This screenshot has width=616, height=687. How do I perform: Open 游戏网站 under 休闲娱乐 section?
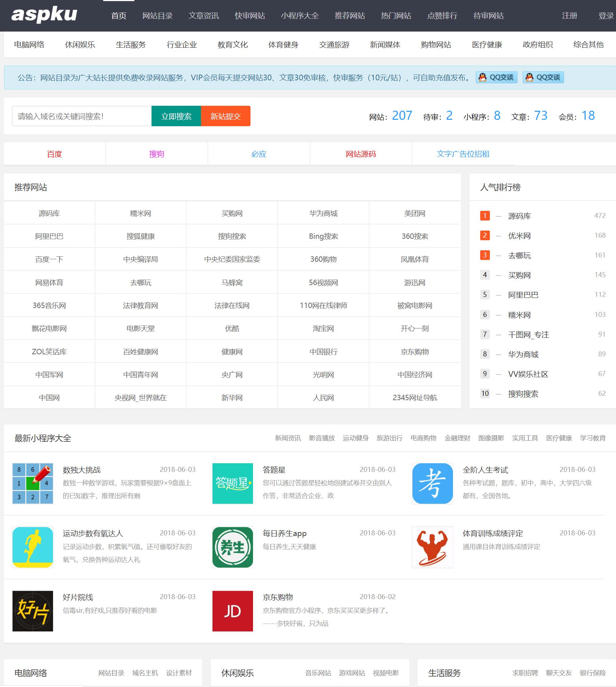click(352, 673)
